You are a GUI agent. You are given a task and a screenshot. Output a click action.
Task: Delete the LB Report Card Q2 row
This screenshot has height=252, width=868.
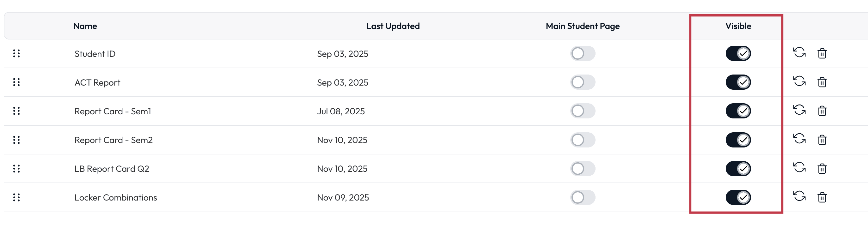pos(822,169)
